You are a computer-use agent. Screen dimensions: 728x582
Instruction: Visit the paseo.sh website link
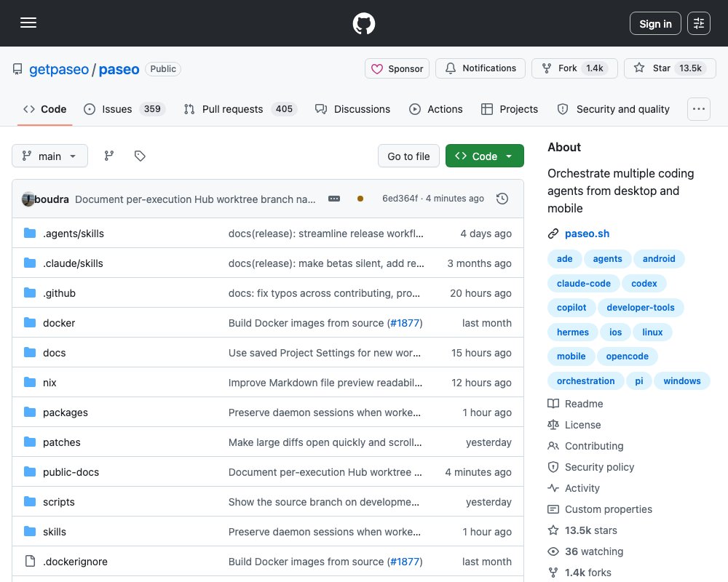tap(587, 234)
